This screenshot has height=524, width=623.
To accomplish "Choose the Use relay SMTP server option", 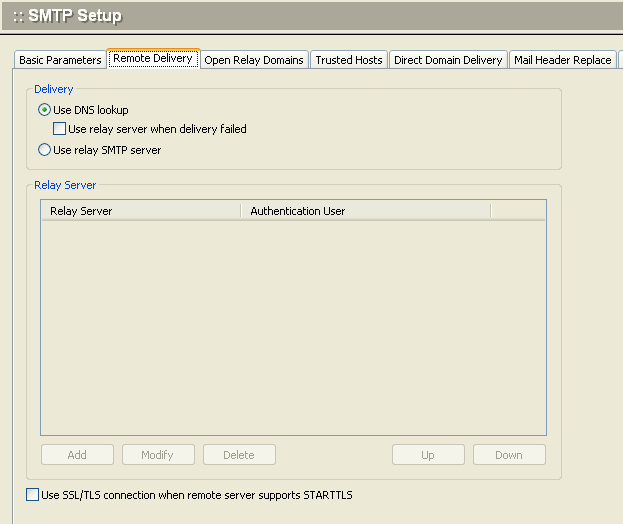I will tap(44, 150).
